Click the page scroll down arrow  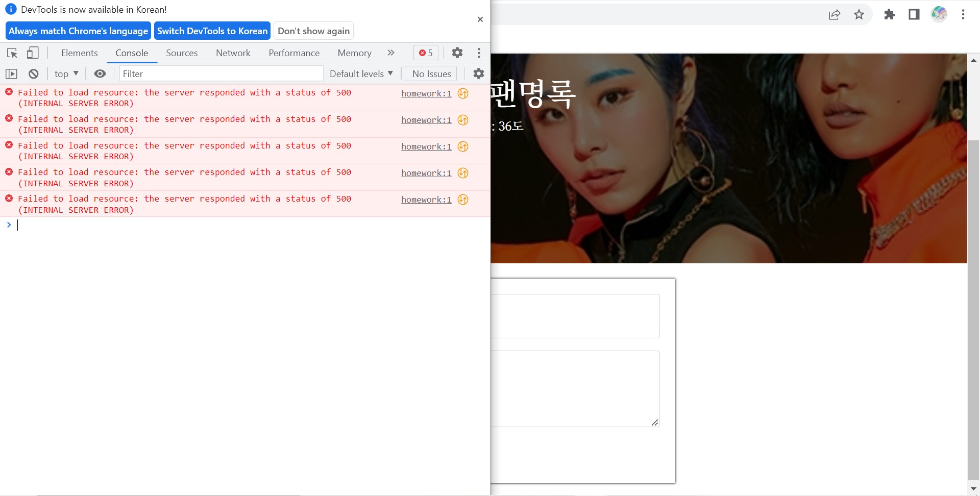point(973,489)
